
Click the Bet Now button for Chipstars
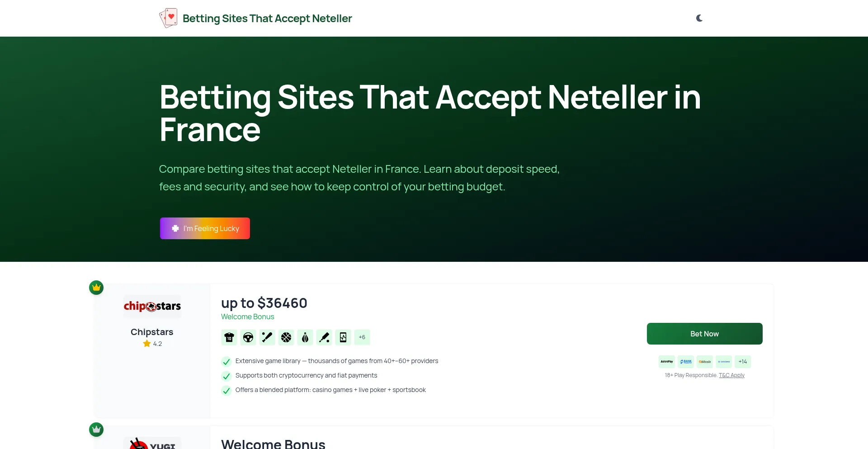tap(704, 334)
